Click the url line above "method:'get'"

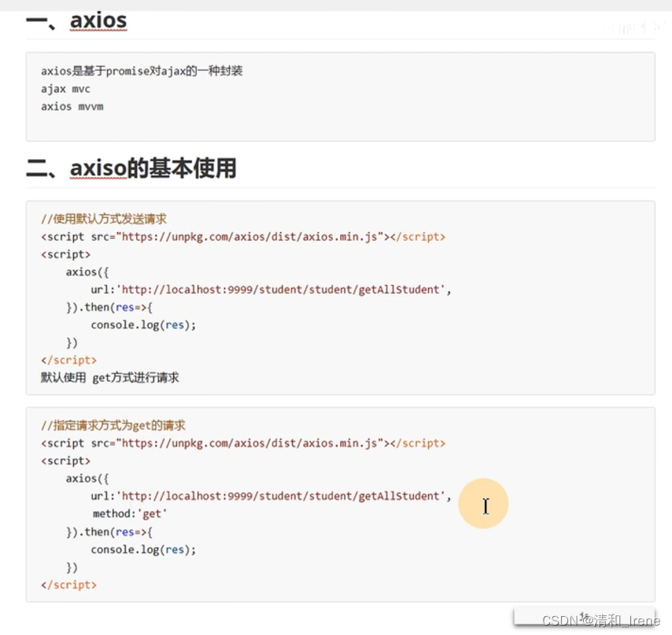click(x=271, y=497)
